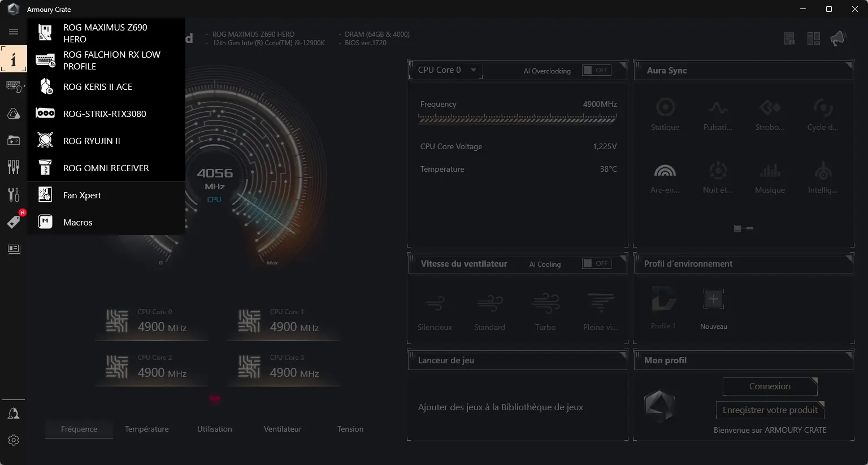Click the Connexion button

tap(770, 386)
